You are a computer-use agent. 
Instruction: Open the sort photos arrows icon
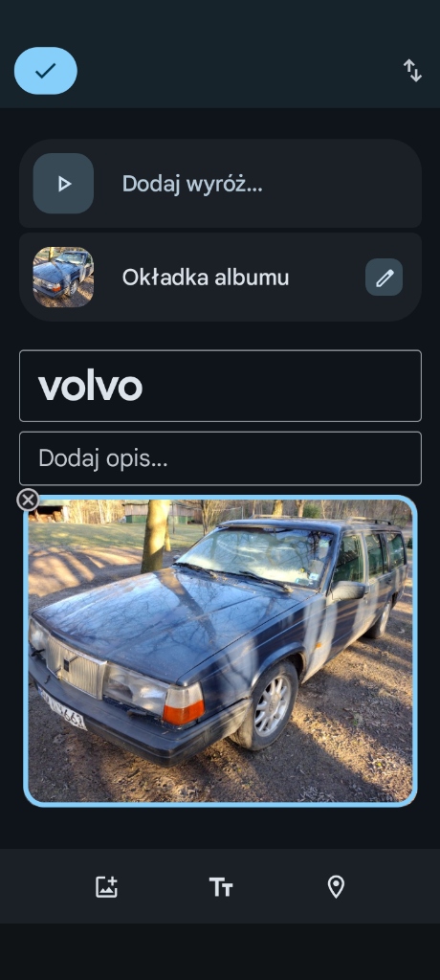click(x=412, y=71)
